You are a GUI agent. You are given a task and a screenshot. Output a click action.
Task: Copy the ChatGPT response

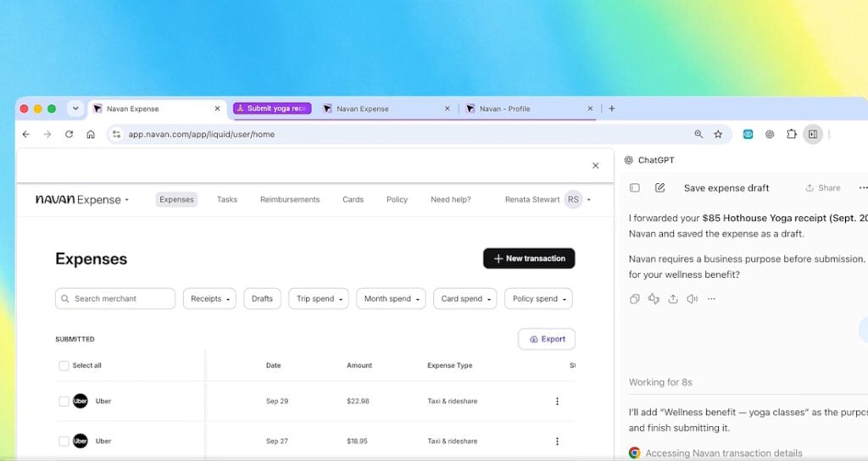tap(635, 299)
